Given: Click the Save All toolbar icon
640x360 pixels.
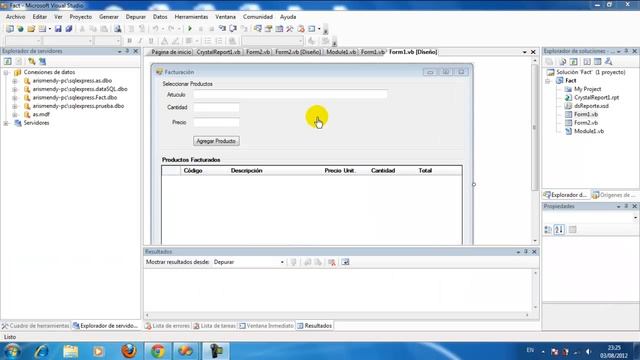Looking at the screenshot, I should (x=69, y=29).
